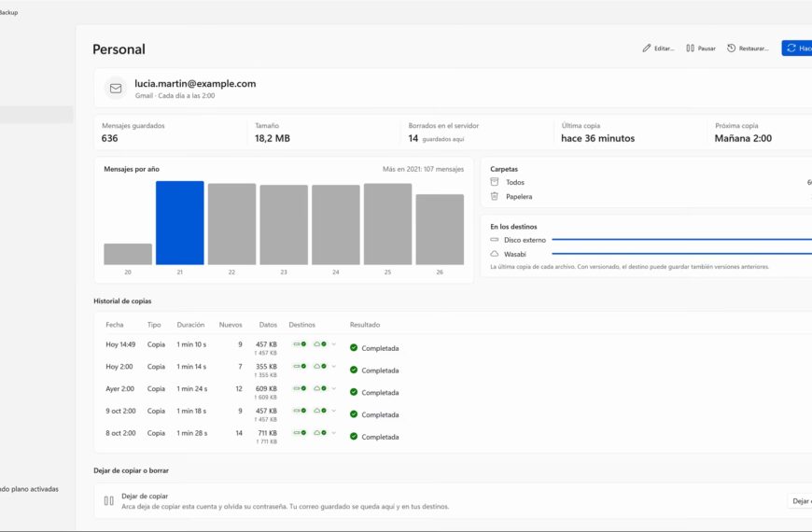Expand destinations chevron in Hoy 14:49 row

[x=334, y=344]
